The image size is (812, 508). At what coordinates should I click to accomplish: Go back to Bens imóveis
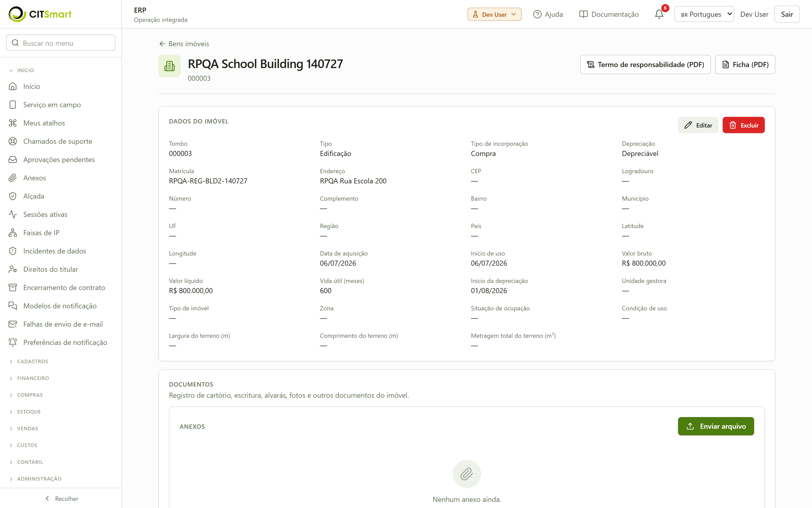[184, 44]
